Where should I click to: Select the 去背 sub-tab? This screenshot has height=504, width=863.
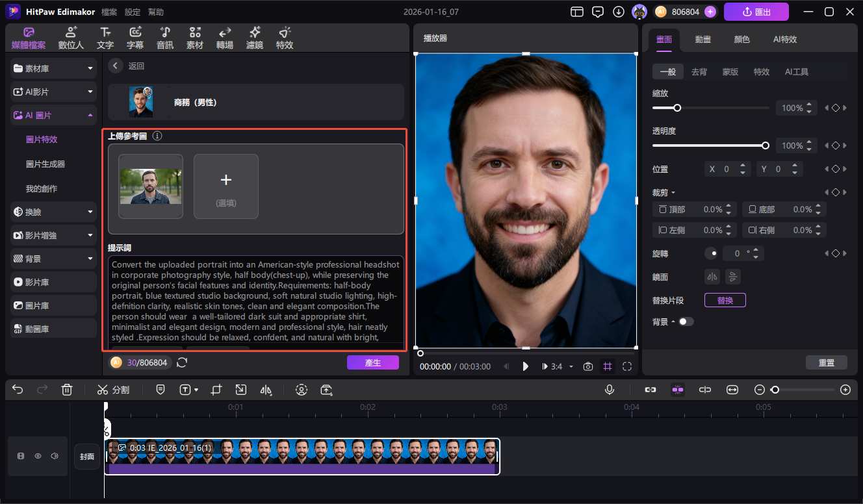699,72
